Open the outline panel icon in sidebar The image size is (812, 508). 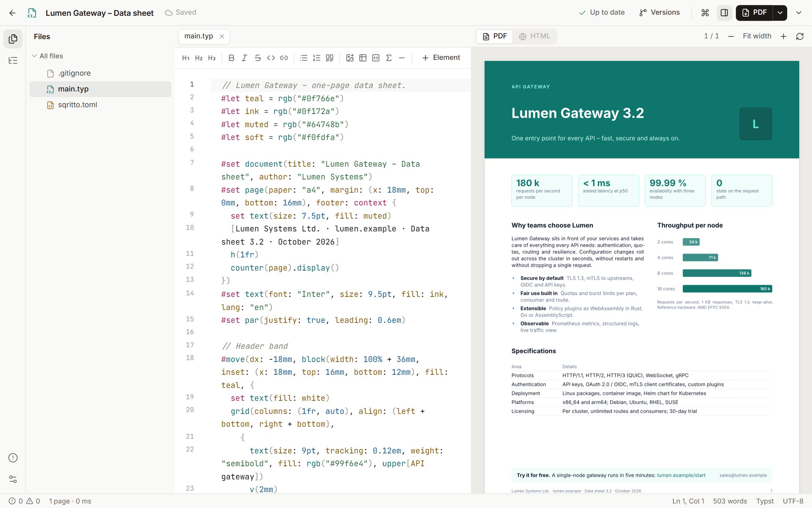click(13, 60)
